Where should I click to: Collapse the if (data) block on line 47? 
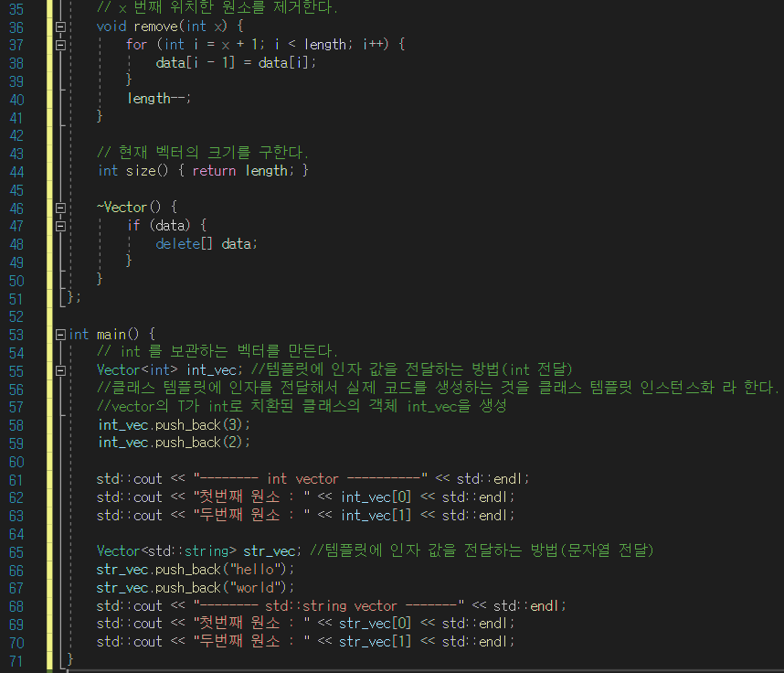click(60, 226)
